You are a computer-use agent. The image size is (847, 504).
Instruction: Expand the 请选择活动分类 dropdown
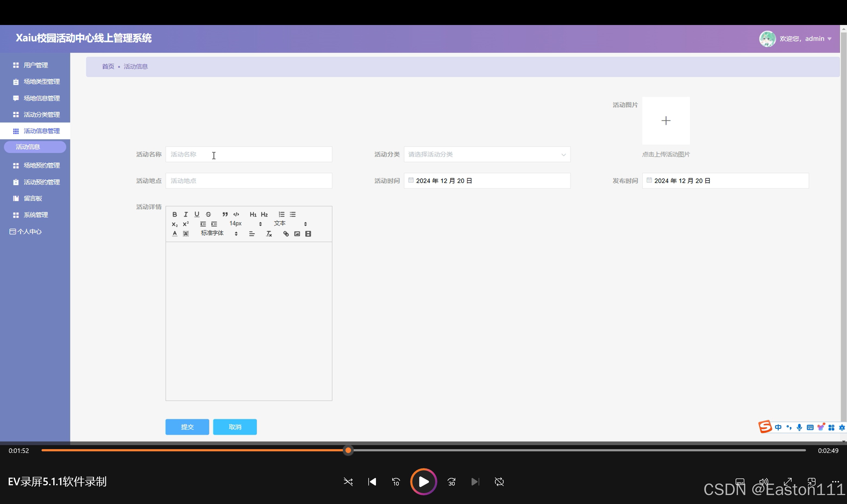click(487, 155)
